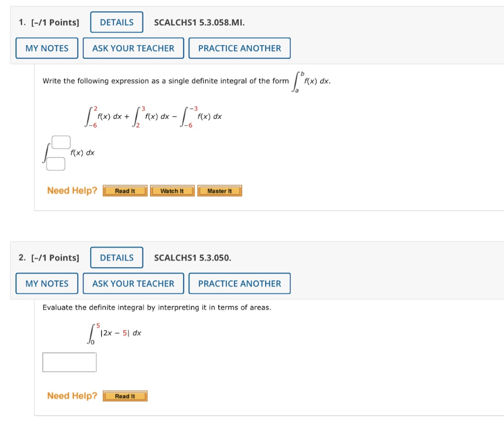The height and width of the screenshot is (431, 504).
Task: Click the Watch It help button
Action: click(x=172, y=191)
